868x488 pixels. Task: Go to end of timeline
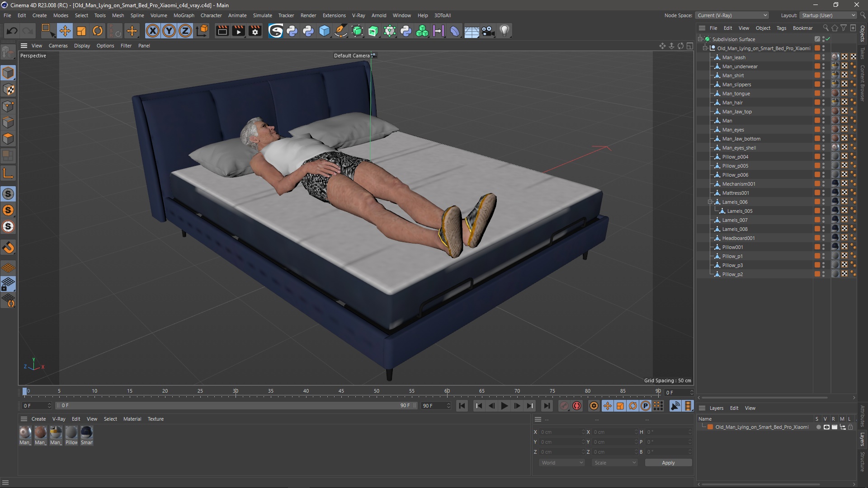(x=547, y=406)
